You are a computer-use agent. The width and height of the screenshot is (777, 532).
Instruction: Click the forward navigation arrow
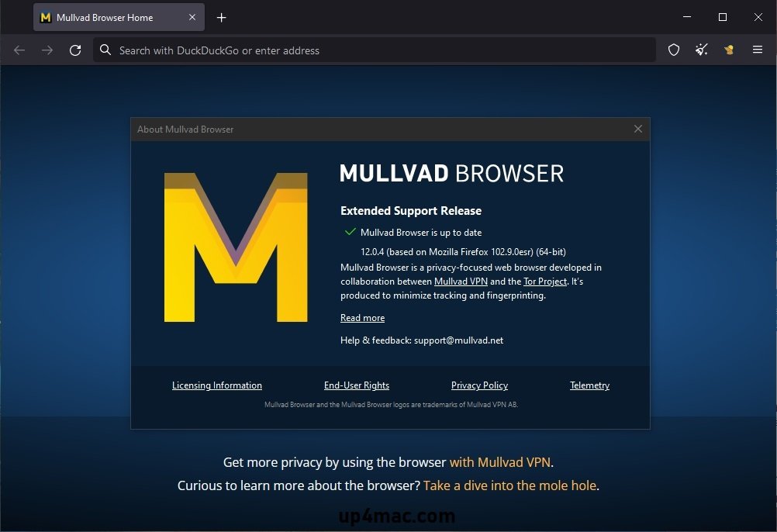coord(47,50)
